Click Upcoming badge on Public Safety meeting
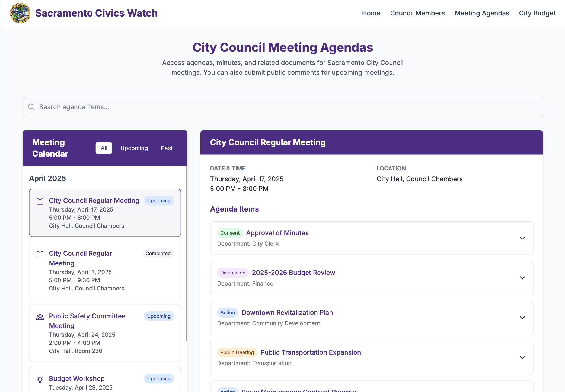565x392 pixels. click(x=159, y=316)
